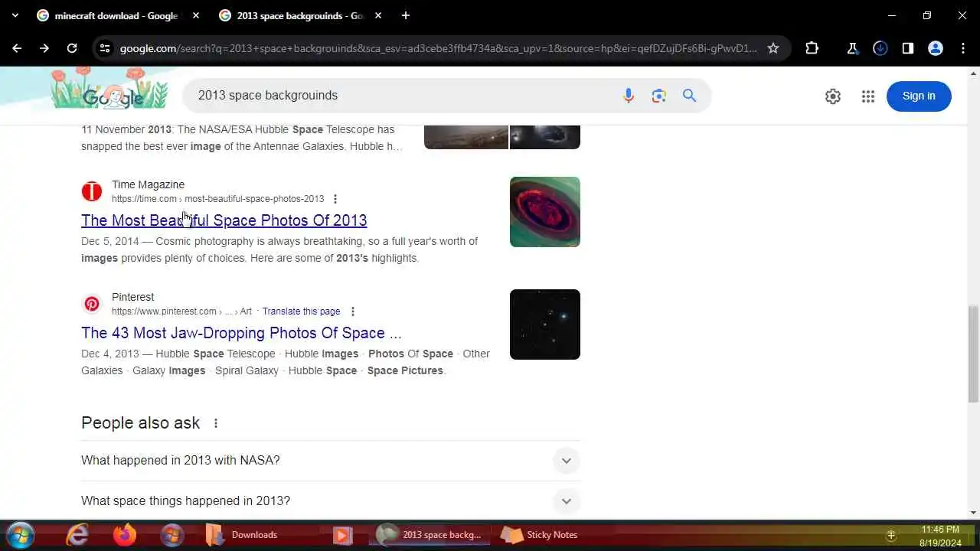
Task: Click the page vertical scrollbar thumb
Action: click(973, 354)
